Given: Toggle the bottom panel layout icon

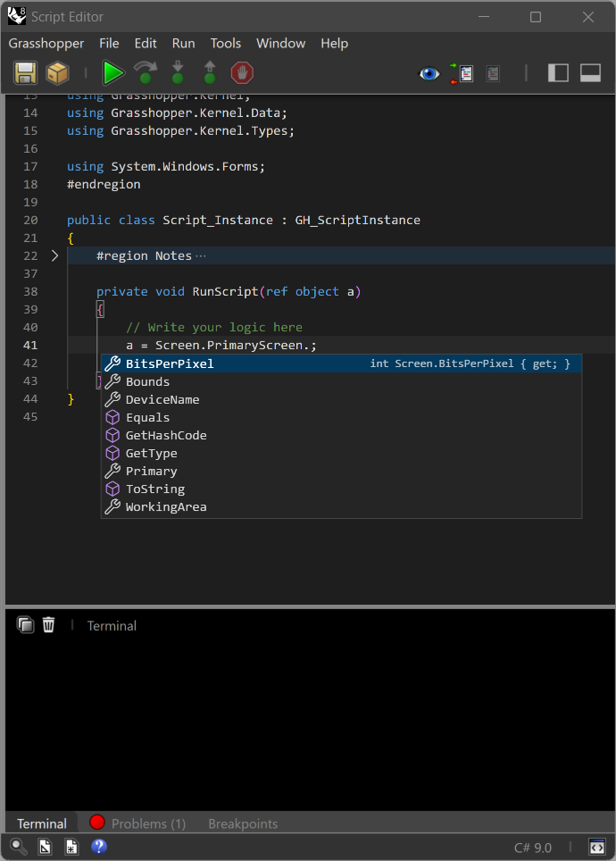Looking at the screenshot, I should pyautogui.click(x=589, y=73).
